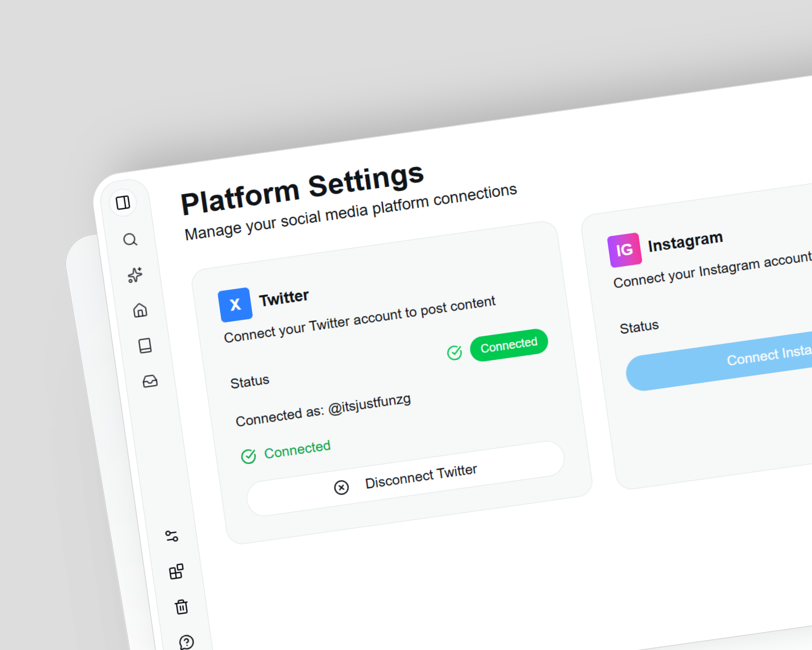Click the Twitter card heading
Screen dimensions: 812x650
point(284,298)
